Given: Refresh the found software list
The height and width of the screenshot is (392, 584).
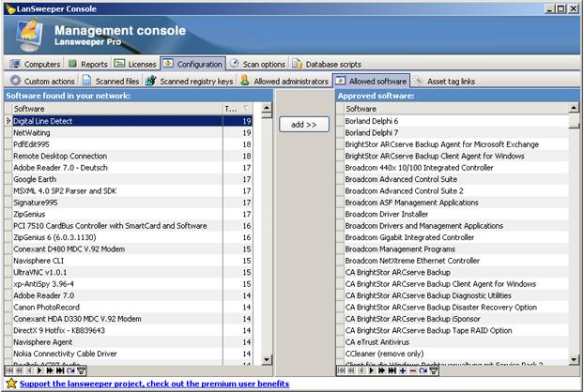Looking at the screenshot, I should point(70,370).
